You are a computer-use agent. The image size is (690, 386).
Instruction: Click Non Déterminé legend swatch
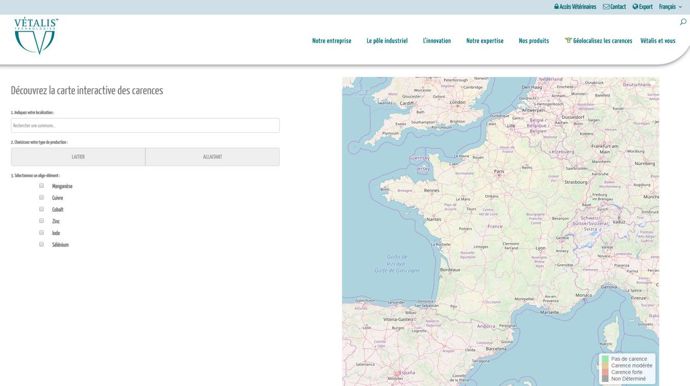pyautogui.click(x=605, y=379)
